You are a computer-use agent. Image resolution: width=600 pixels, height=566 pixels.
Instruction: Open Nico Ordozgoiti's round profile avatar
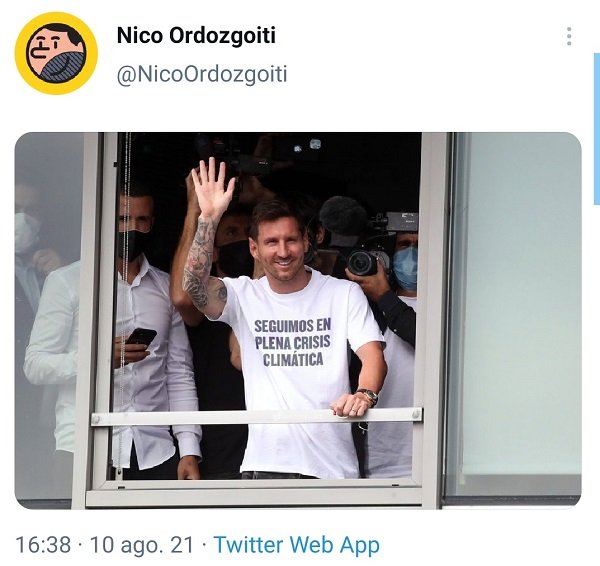click(x=56, y=53)
